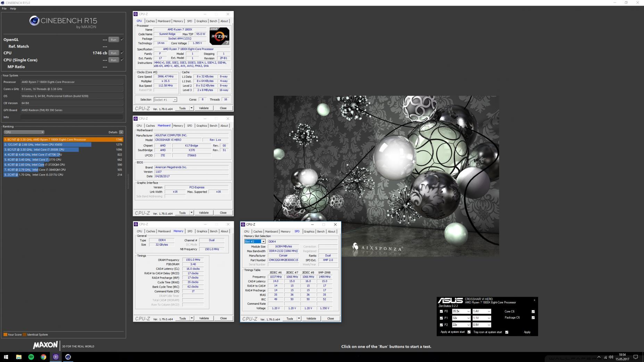Open the P1 multiplier 32x dropdown
The height and width of the screenshot is (362, 644).
(x=461, y=318)
